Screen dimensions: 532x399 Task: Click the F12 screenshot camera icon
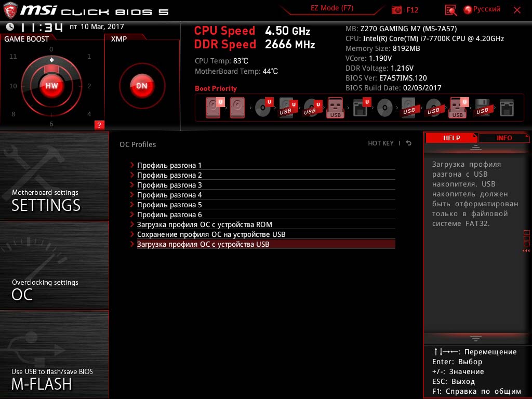[x=396, y=10]
